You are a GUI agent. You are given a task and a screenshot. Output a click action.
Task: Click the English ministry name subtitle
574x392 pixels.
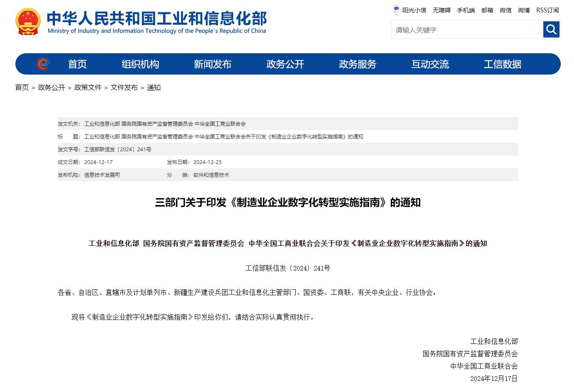[x=157, y=31]
